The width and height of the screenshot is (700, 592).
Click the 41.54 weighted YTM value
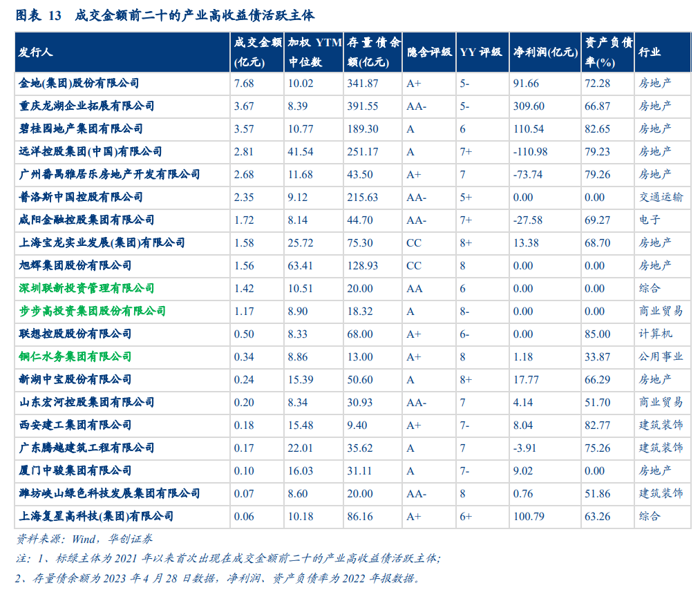pyautogui.click(x=301, y=152)
